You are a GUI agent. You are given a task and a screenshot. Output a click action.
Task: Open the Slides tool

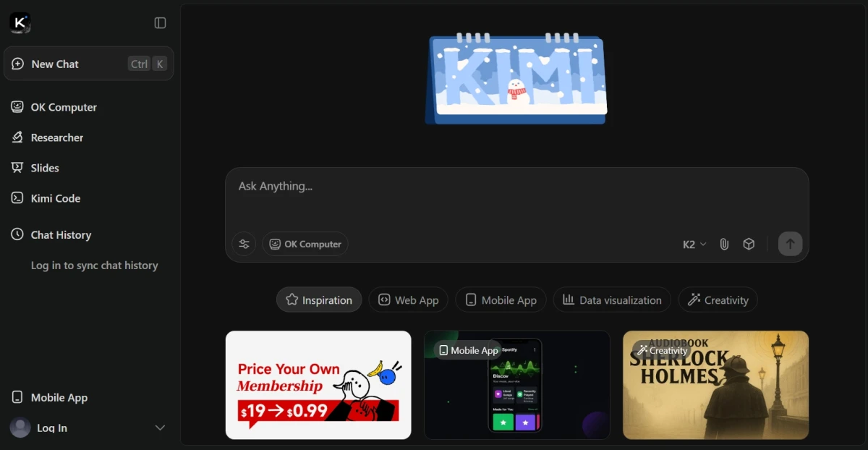click(x=45, y=168)
